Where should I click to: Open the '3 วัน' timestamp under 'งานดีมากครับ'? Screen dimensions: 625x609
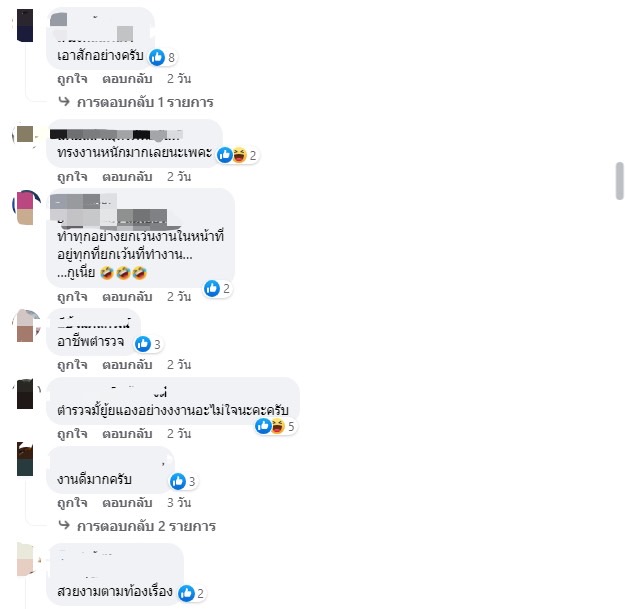pos(179,502)
